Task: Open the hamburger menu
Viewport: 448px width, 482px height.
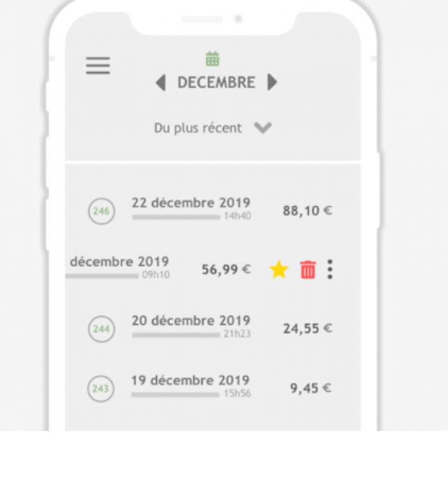Action: point(98,66)
